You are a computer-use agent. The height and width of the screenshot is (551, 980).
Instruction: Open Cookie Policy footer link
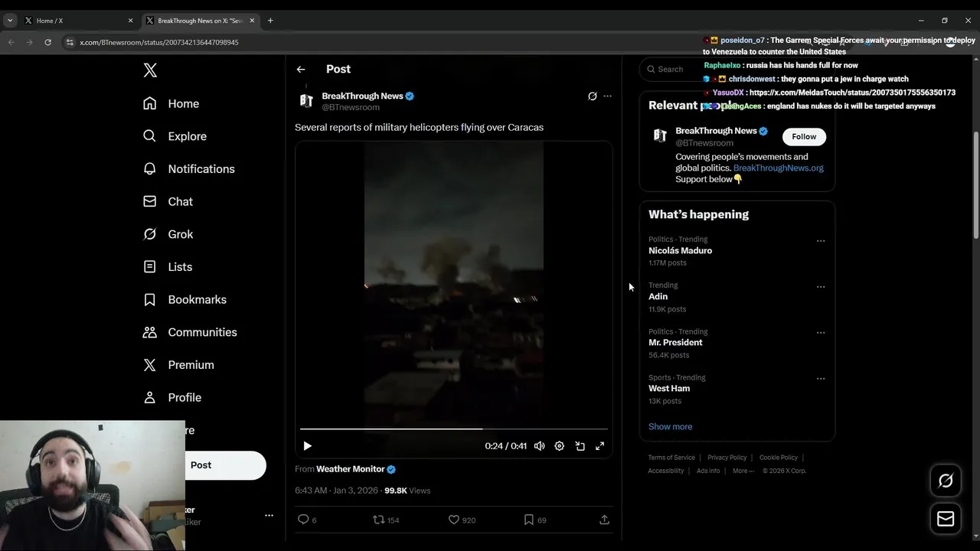click(778, 458)
